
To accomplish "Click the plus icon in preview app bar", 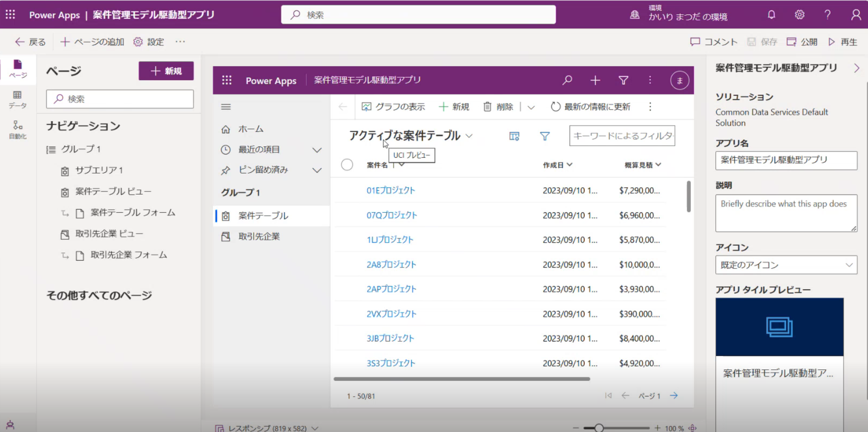I will 596,80.
